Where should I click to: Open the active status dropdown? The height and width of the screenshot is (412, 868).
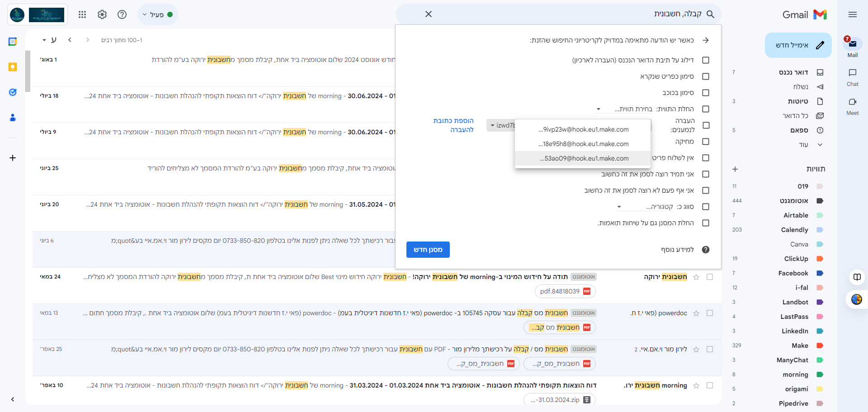tap(158, 14)
